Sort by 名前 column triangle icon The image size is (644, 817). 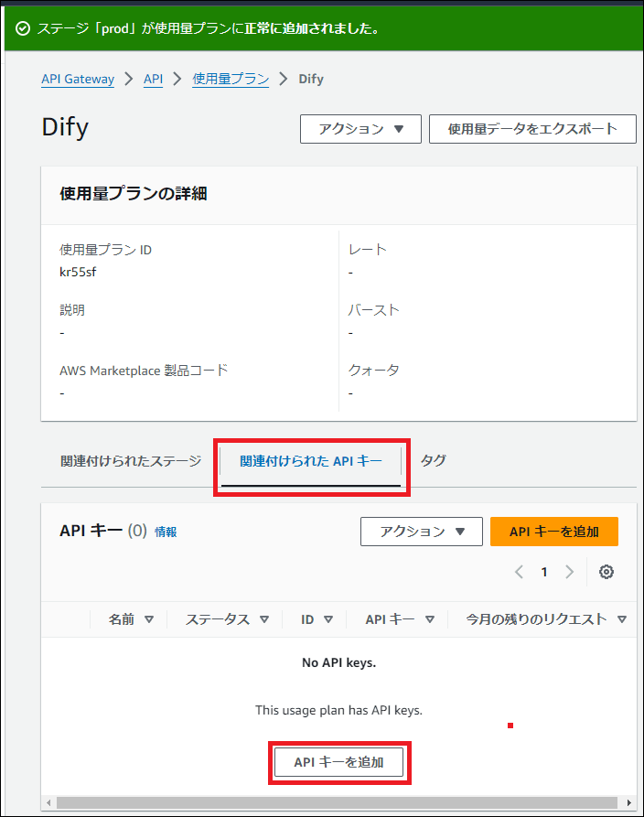[149, 619]
